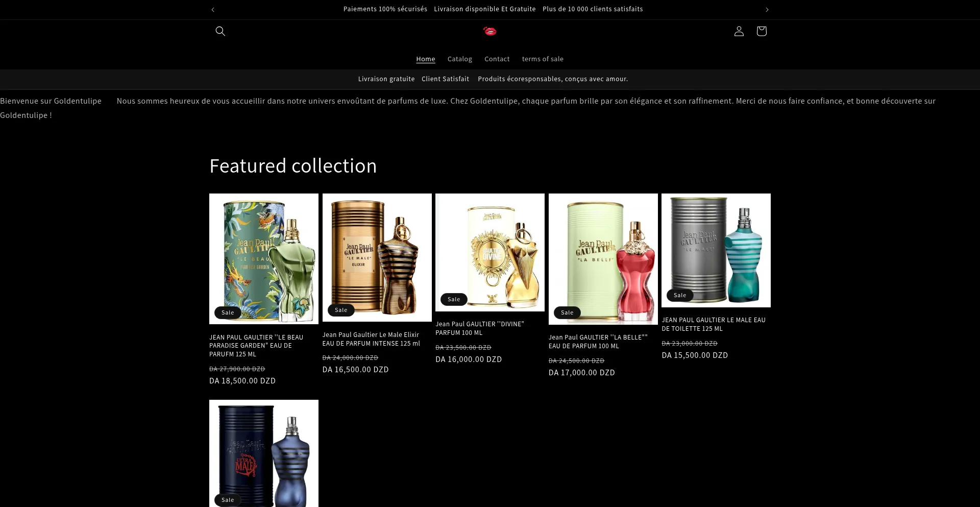980x507 pixels.
Task: Show previous announcement with left chevron
Action: click(213, 10)
